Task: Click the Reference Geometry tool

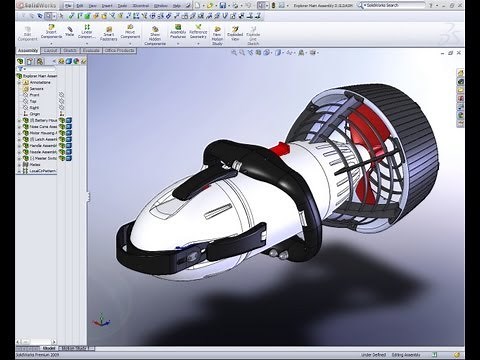Action: (x=198, y=32)
